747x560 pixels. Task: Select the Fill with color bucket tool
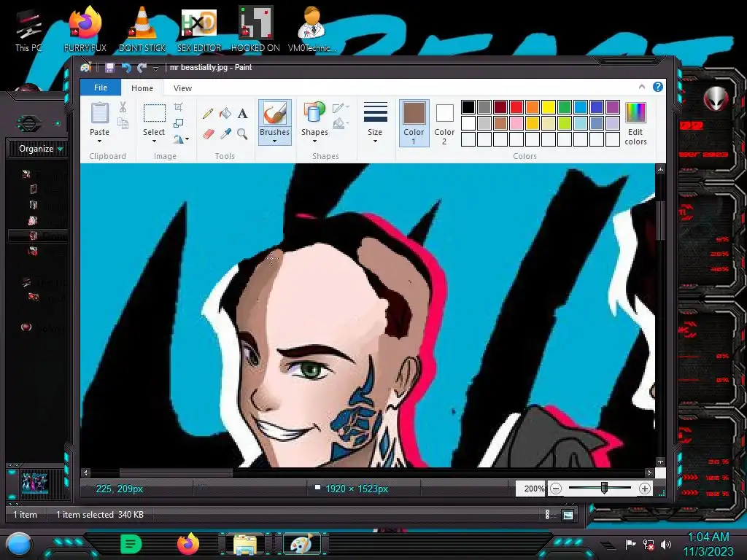point(225,113)
